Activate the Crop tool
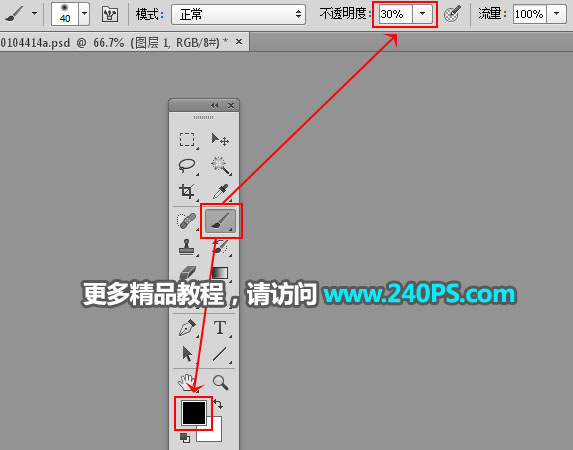Viewport: 573px width, 450px height. [x=187, y=191]
